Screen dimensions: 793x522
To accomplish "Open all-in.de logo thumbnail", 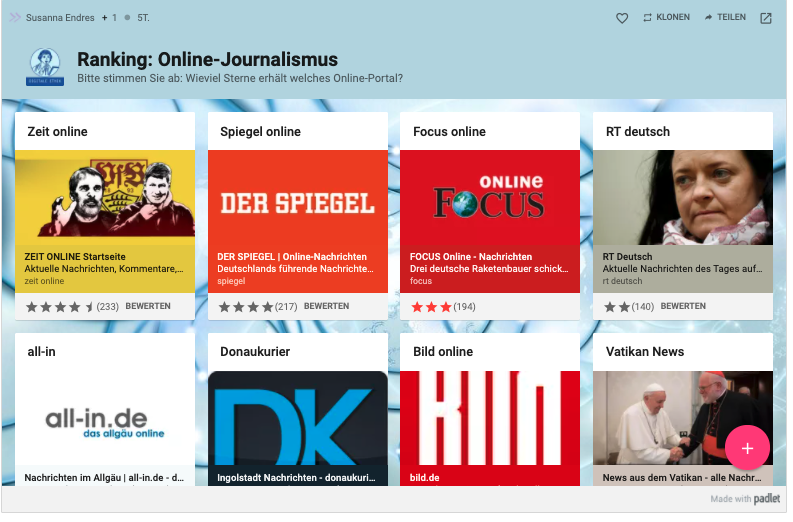I will [105, 418].
